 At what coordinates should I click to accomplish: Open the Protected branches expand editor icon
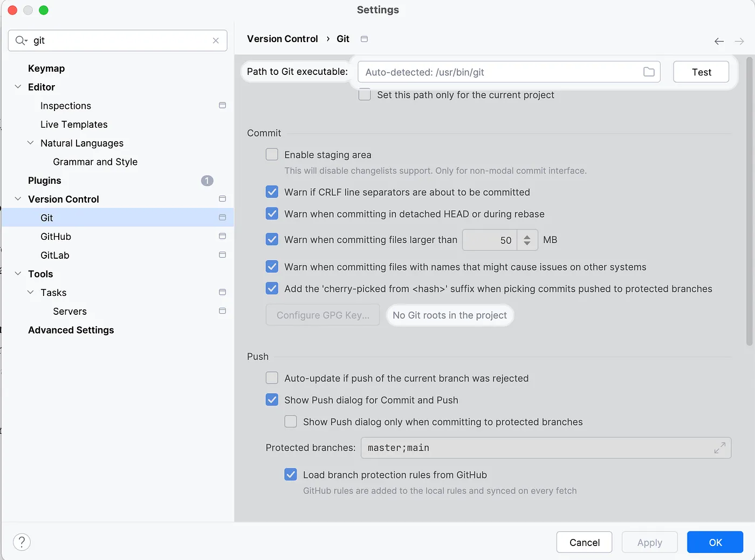tap(719, 447)
